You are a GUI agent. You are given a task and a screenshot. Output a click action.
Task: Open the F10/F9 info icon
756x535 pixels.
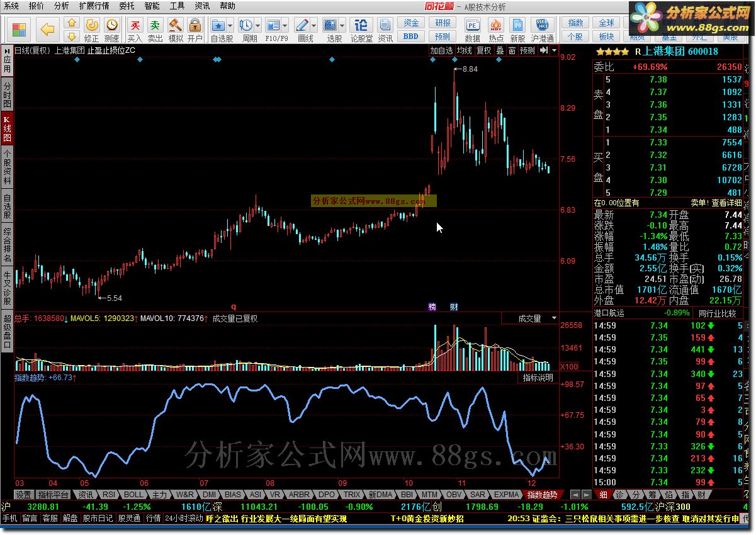click(x=273, y=25)
